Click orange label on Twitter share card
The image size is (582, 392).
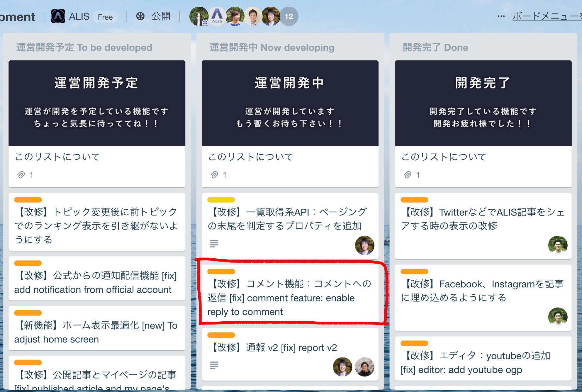coord(414,200)
